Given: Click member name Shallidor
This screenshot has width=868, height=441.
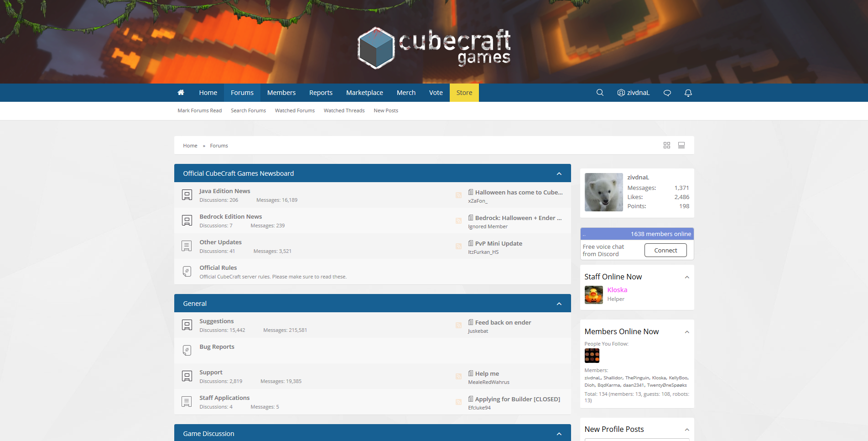Looking at the screenshot, I should 613,378.
